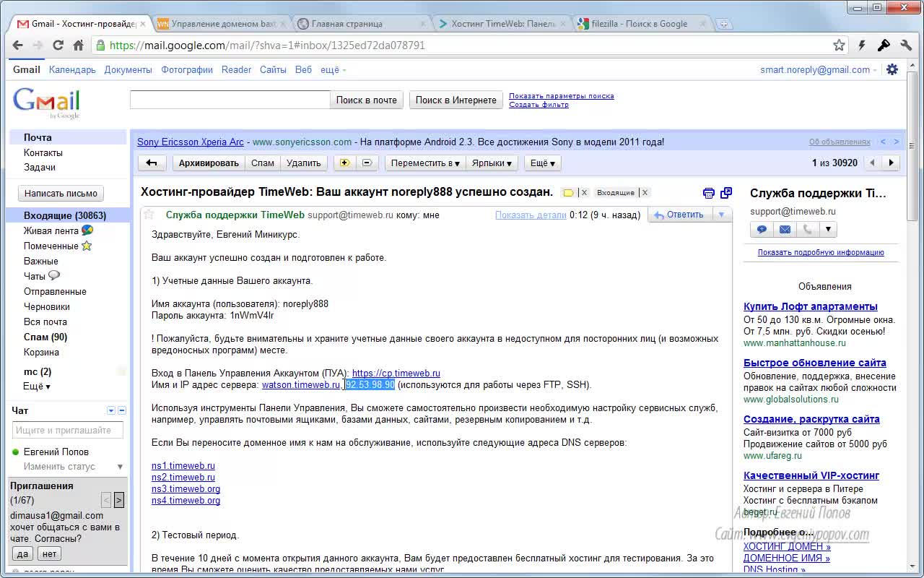The image size is (924, 578).
Task: Start a chat with the TimeWeb support contact
Action: coord(762,230)
